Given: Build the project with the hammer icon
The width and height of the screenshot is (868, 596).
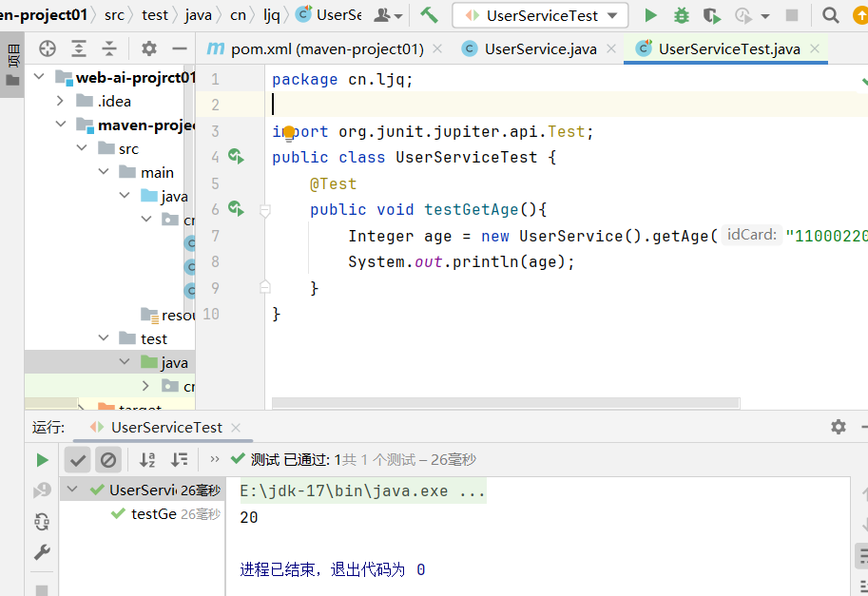Looking at the screenshot, I should (429, 15).
